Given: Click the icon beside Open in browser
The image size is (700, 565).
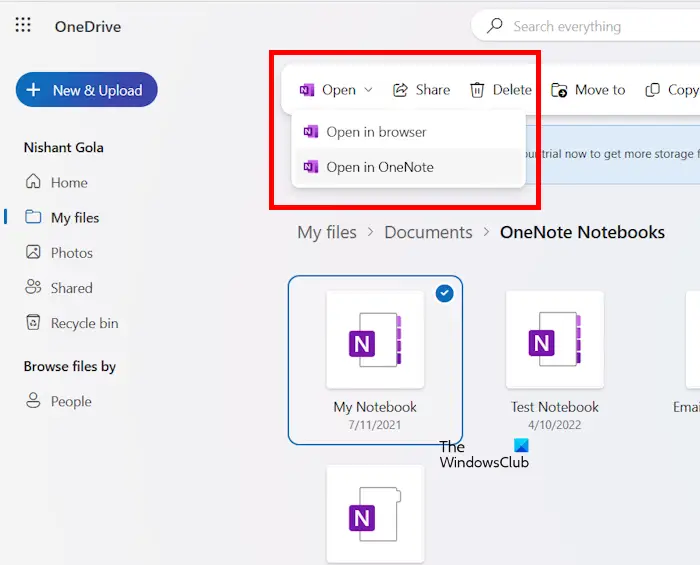Looking at the screenshot, I should click(x=311, y=131).
